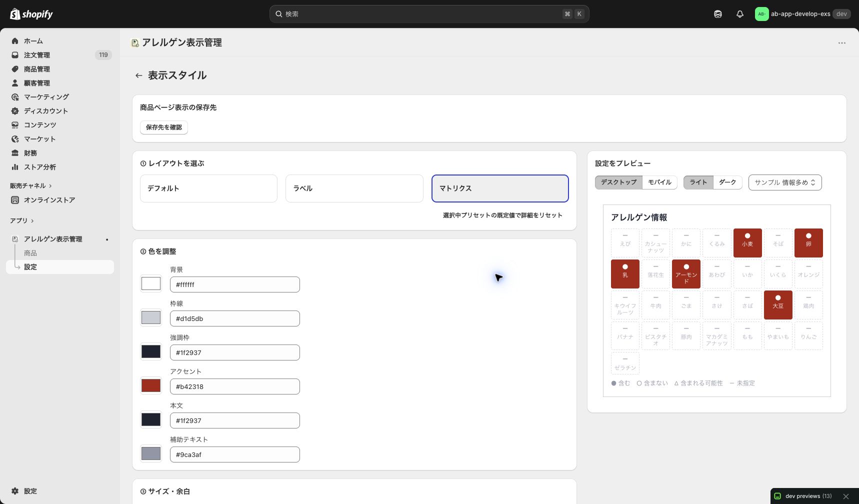Click the 枠線 #d1d5db input field
The image size is (859, 504).
(x=235, y=318)
